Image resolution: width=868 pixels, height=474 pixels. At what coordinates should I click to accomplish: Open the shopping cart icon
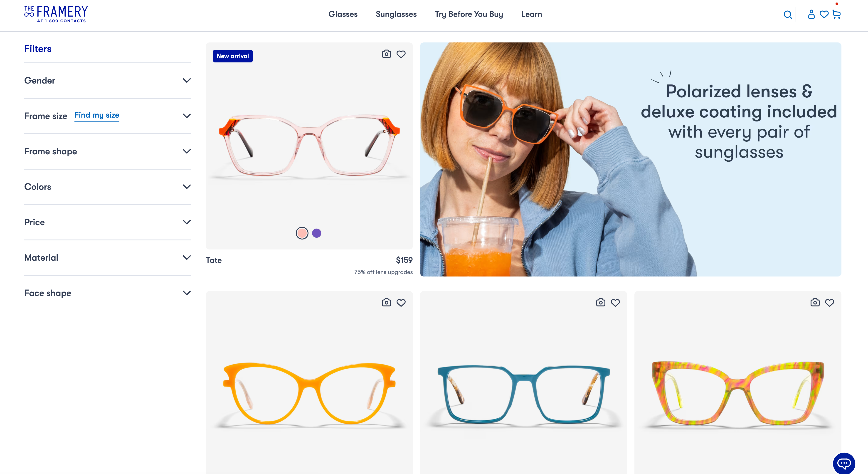click(836, 15)
